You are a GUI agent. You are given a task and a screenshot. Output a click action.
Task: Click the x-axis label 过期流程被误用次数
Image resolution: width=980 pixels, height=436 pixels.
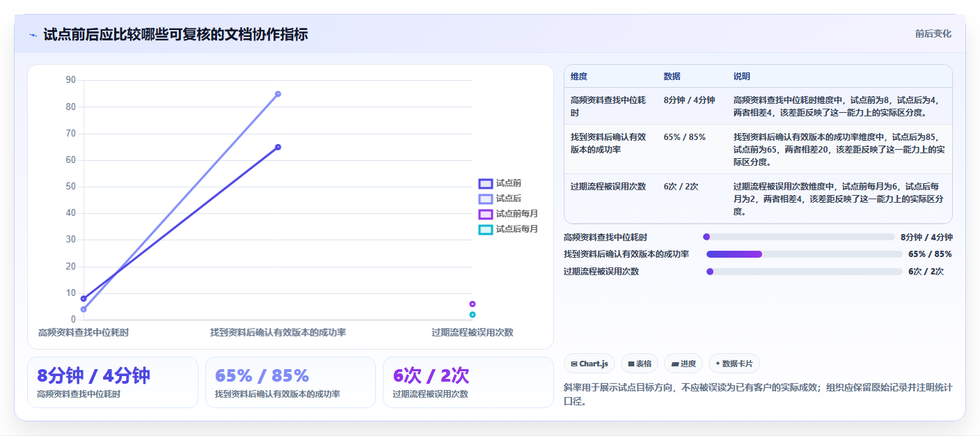point(473,333)
